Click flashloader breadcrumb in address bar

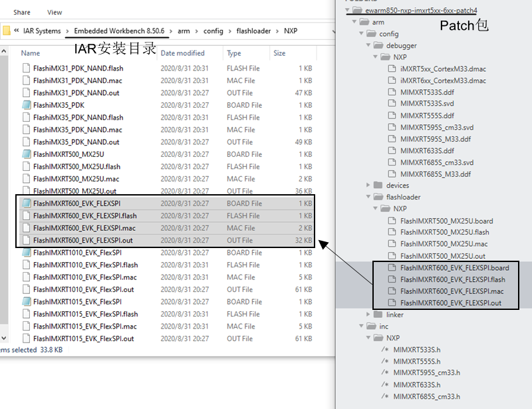pyautogui.click(x=253, y=31)
